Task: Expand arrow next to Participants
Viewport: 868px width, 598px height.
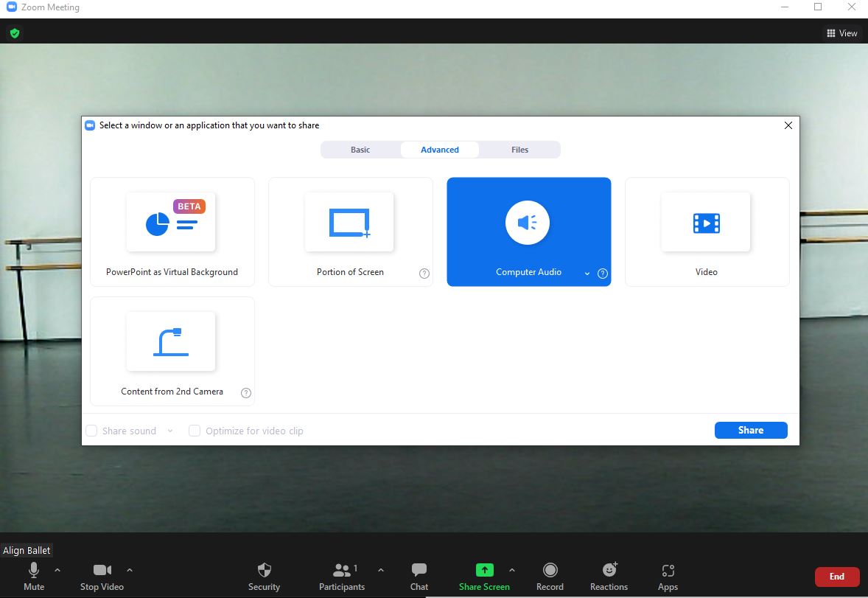Action: pyautogui.click(x=381, y=570)
